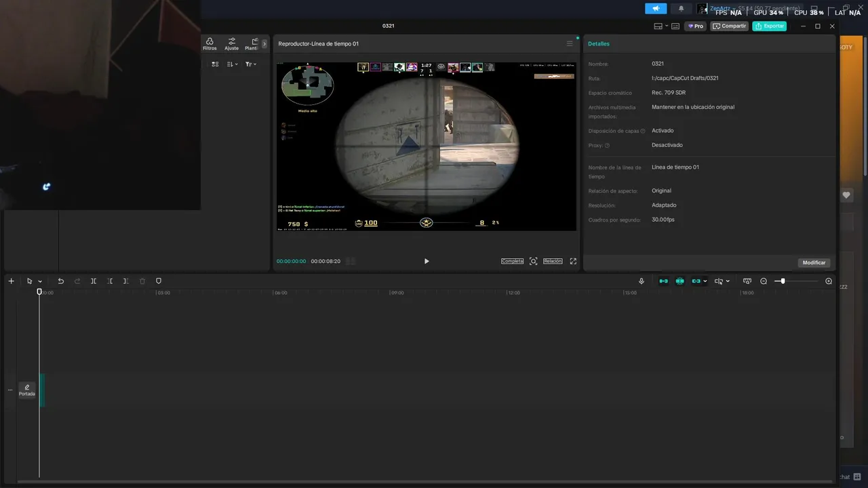This screenshot has width=868, height=488.
Task: Redo the last undone action
Action: 77,281
